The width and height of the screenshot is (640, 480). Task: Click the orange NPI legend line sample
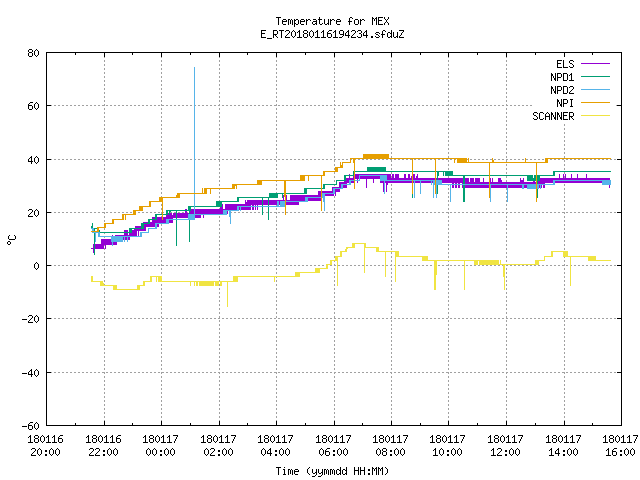click(596, 103)
